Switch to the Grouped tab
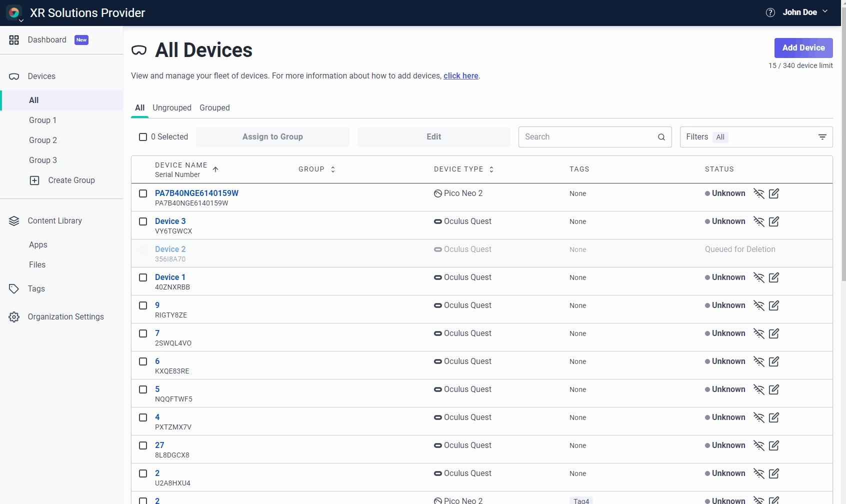This screenshot has height=504, width=846. click(x=214, y=108)
